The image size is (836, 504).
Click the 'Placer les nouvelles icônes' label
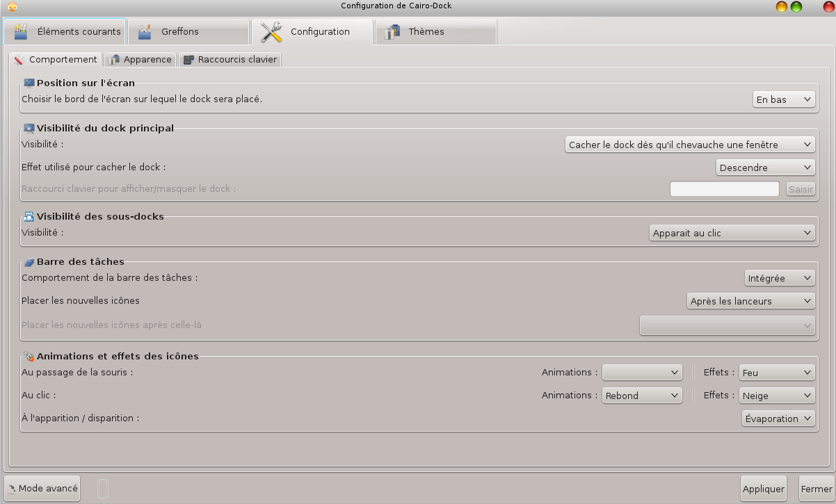coord(81,301)
